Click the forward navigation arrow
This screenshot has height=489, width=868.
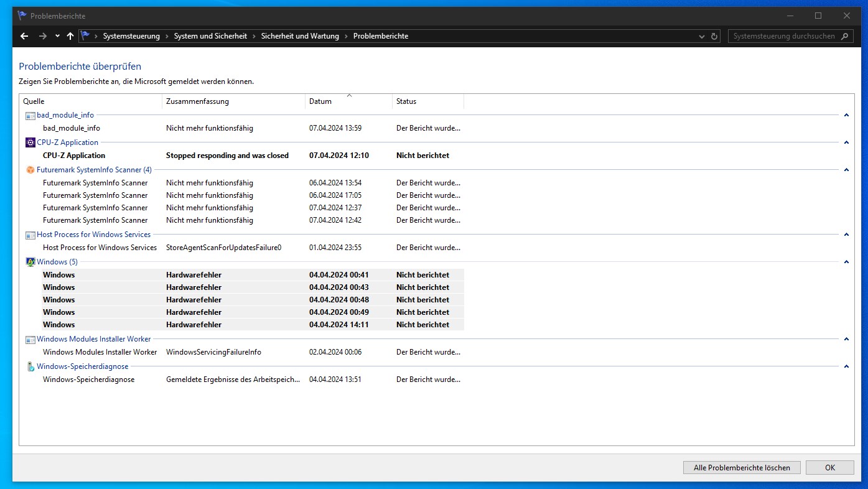pos(43,36)
